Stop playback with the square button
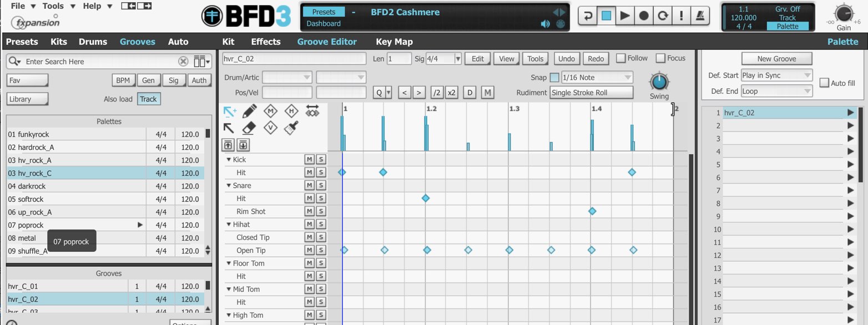The height and width of the screenshot is (325, 868). tap(606, 16)
